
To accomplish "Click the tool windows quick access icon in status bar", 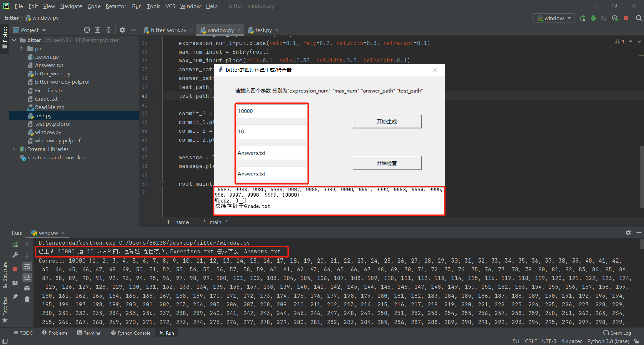I will [5, 341].
